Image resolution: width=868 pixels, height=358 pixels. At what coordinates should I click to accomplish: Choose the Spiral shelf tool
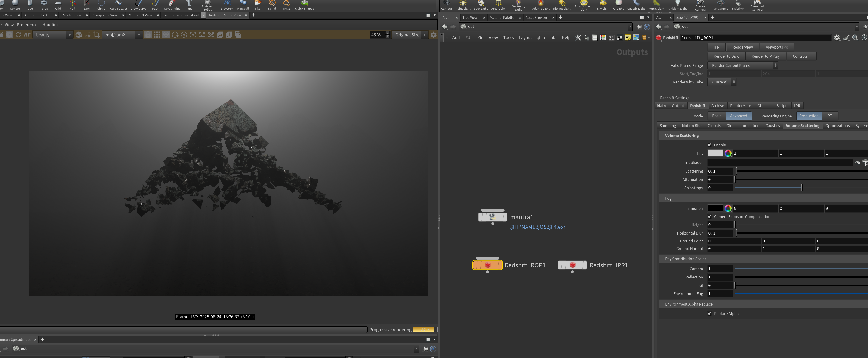[272, 5]
